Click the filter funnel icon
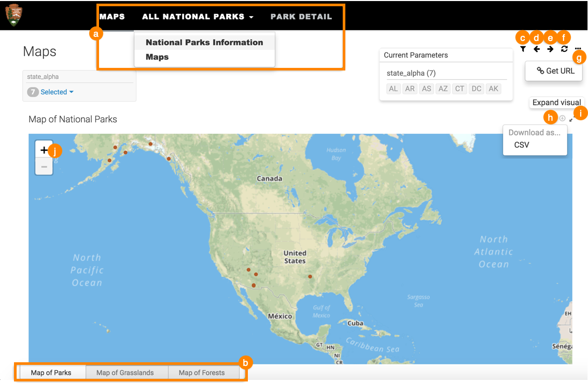588x383 pixels. pos(523,49)
